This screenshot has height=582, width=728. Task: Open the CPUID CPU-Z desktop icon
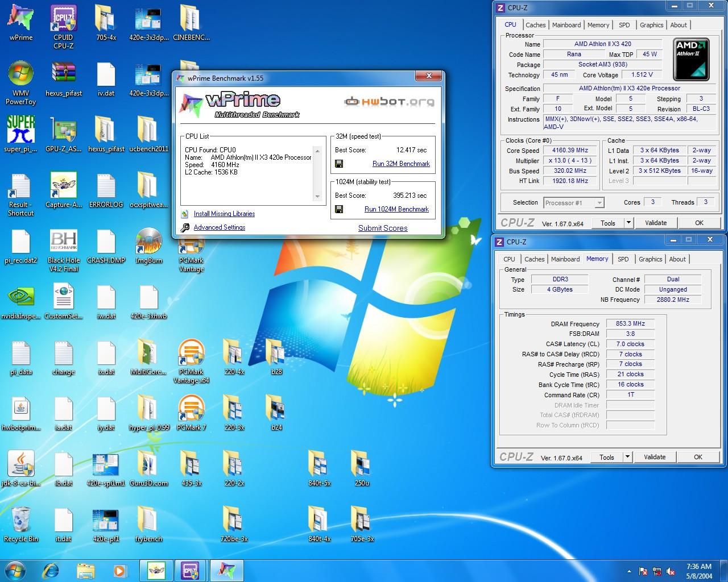click(63, 27)
